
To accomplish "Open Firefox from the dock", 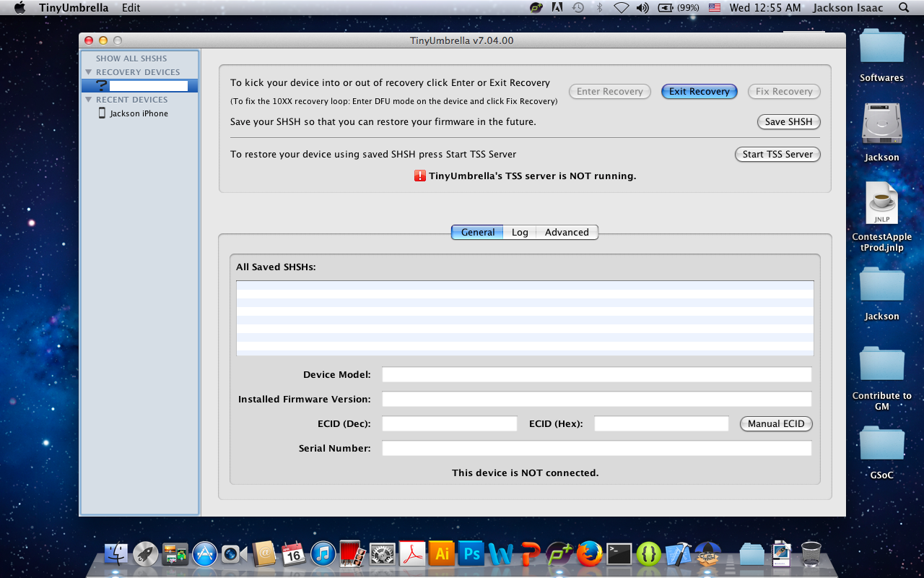I will point(589,554).
